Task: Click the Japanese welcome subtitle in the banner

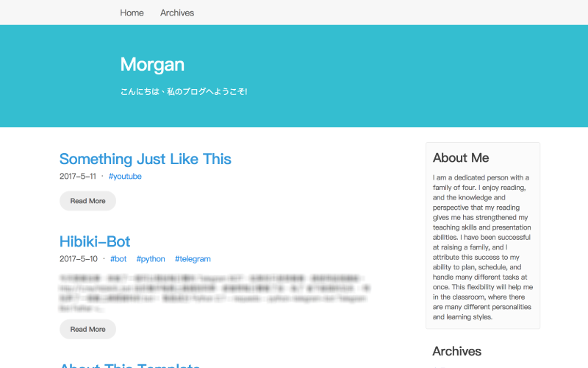Action: click(184, 92)
